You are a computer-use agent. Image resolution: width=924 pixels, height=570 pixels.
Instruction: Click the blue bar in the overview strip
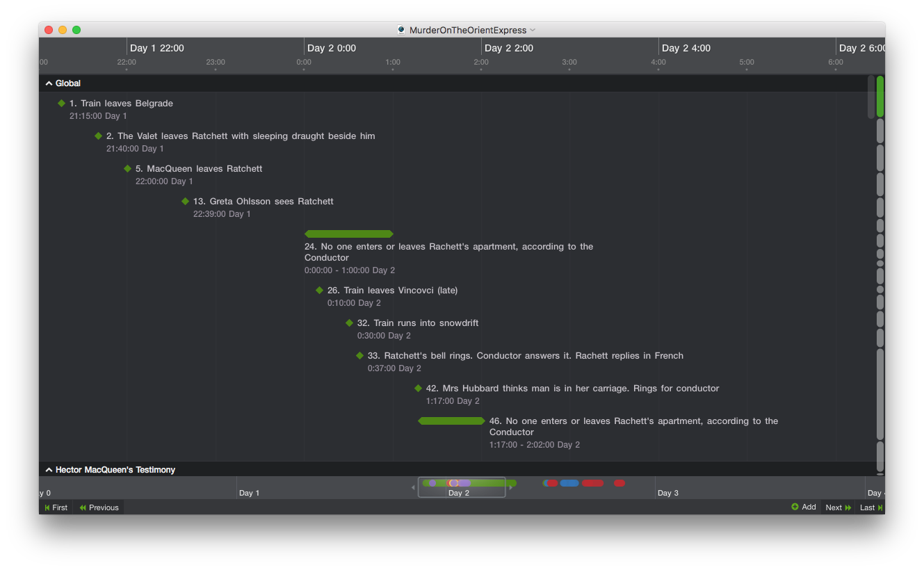[569, 483]
